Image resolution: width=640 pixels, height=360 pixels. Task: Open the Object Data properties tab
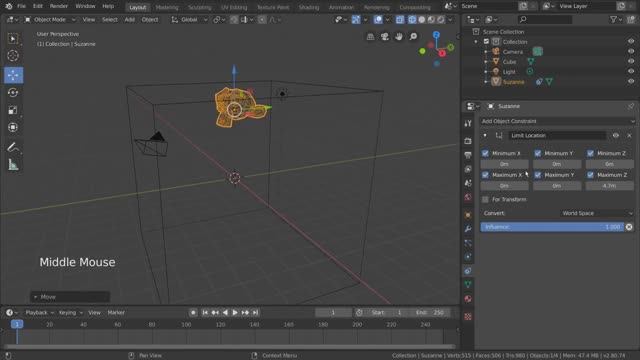[468, 284]
